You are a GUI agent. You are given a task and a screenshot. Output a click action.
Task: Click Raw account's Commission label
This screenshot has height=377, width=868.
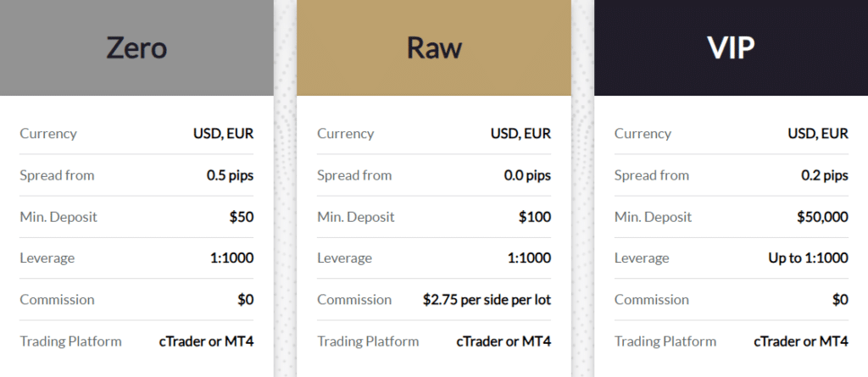click(x=354, y=300)
